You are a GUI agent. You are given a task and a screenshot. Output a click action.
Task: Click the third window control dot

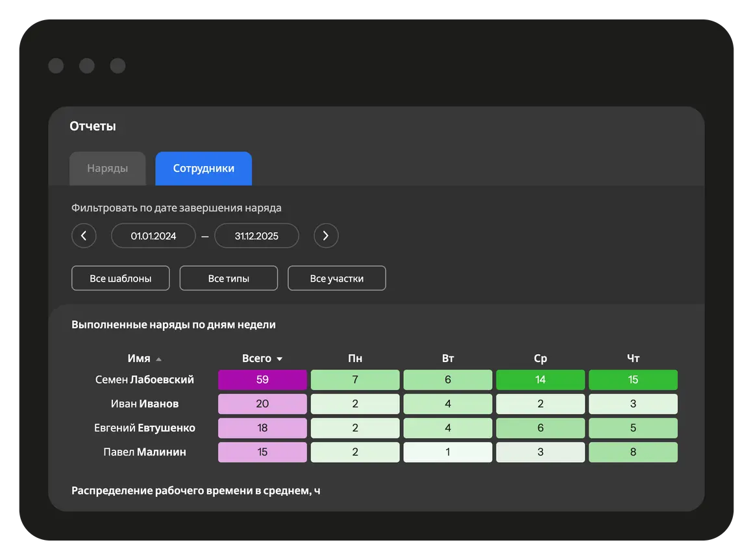(x=117, y=66)
